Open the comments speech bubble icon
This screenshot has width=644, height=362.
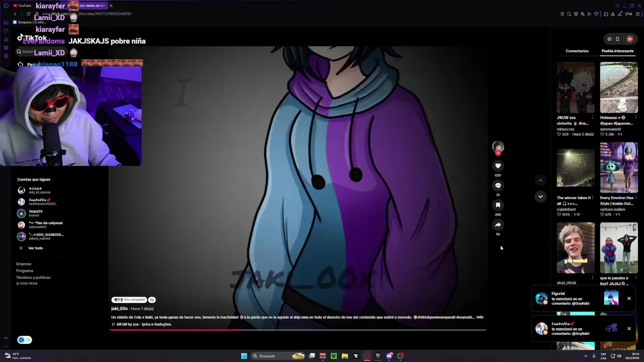click(498, 186)
